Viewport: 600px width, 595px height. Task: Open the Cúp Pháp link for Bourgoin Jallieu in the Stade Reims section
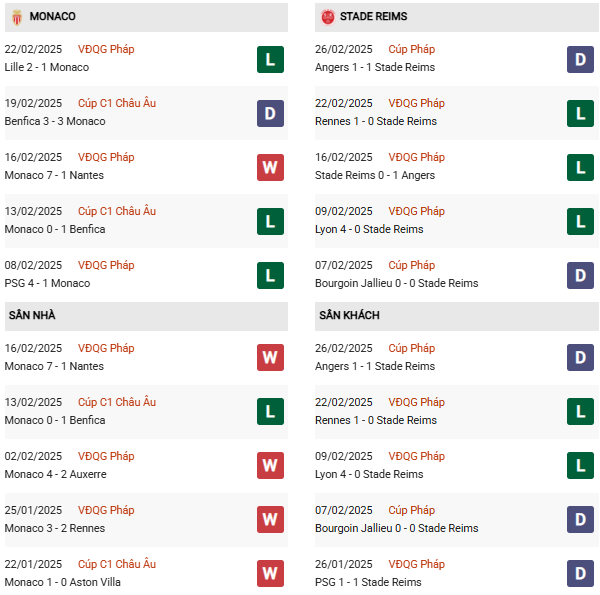[412, 265]
